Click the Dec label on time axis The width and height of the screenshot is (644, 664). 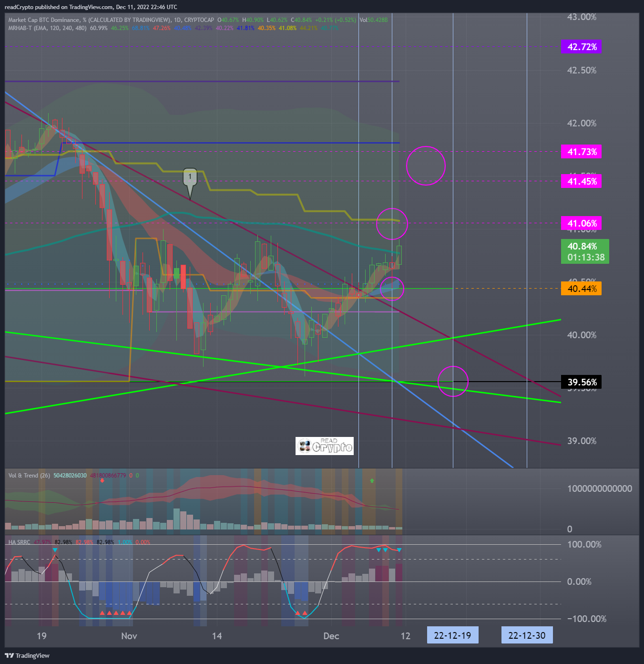point(331,636)
